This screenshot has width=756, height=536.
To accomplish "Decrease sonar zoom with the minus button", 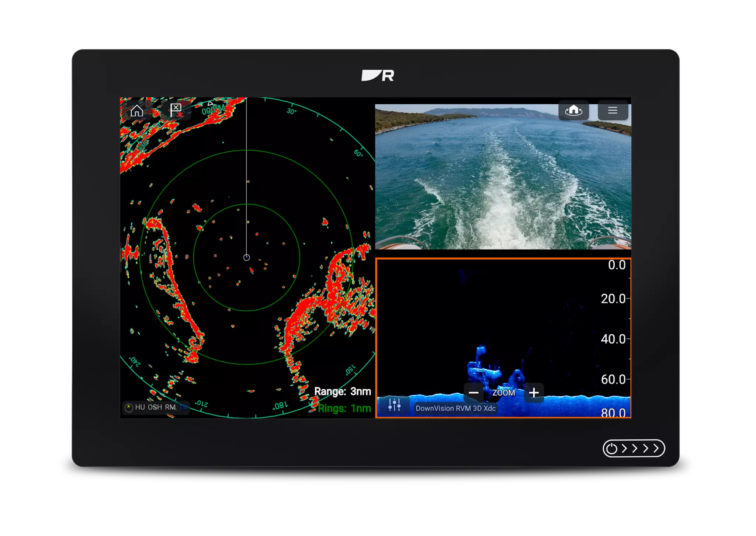I will 475,392.
